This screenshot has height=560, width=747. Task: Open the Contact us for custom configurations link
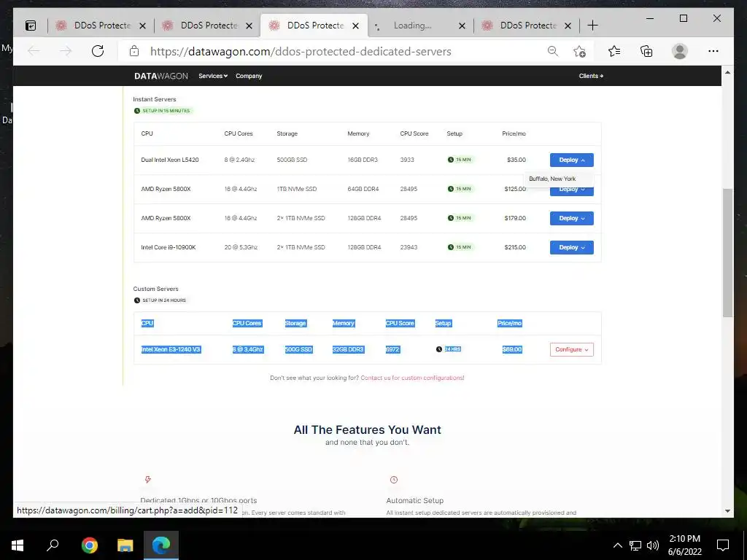click(x=412, y=378)
